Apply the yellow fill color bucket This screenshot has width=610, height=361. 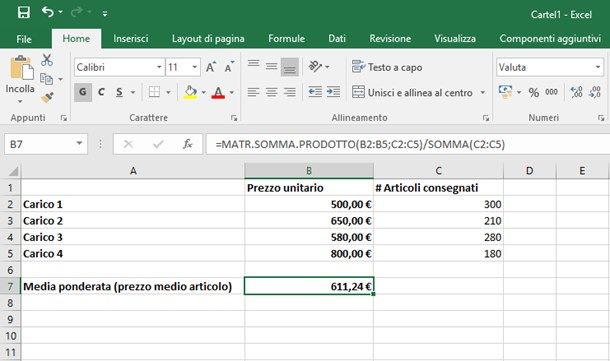click(190, 92)
